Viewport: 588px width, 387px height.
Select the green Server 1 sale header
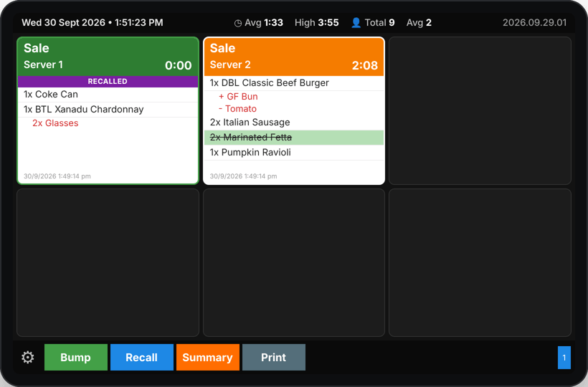click(x=108, y=57)
